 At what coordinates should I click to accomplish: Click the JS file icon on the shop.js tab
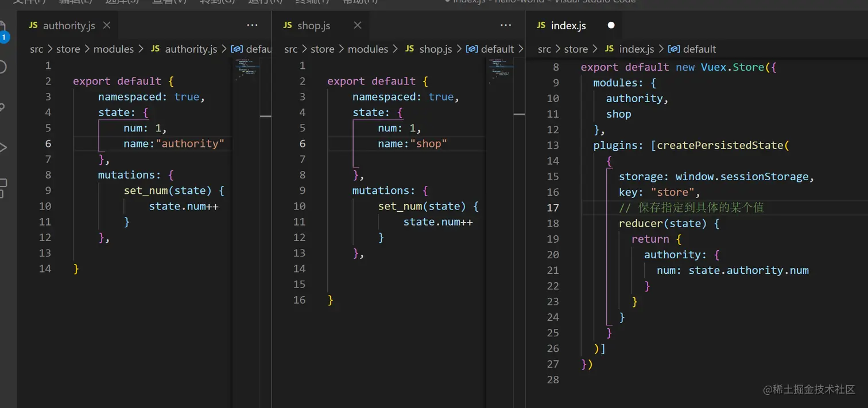click(x=288, y=25)
